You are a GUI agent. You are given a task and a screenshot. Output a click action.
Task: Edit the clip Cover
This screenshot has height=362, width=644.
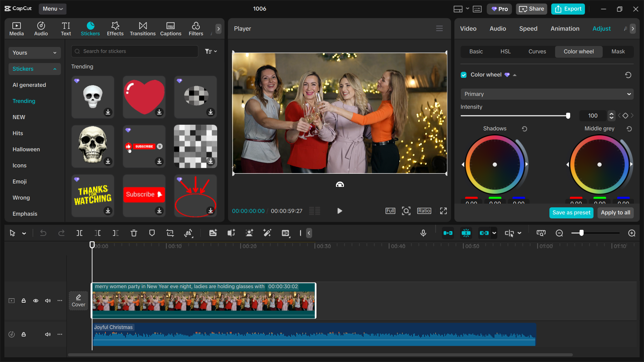[78, 301]
